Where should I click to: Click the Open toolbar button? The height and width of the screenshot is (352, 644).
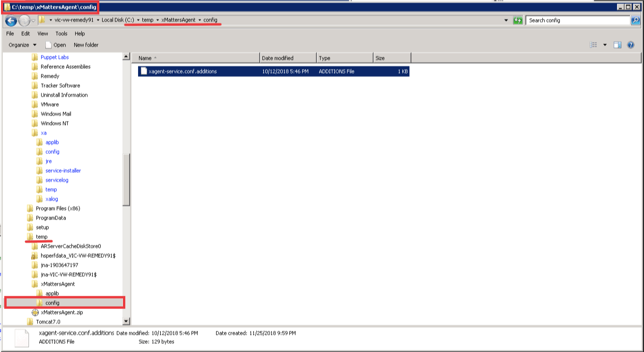point(55,45)
